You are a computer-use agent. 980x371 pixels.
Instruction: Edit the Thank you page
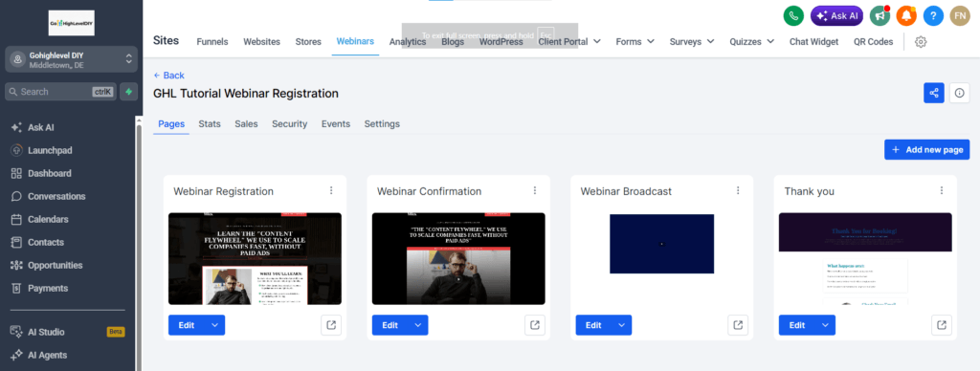point(797,325)
